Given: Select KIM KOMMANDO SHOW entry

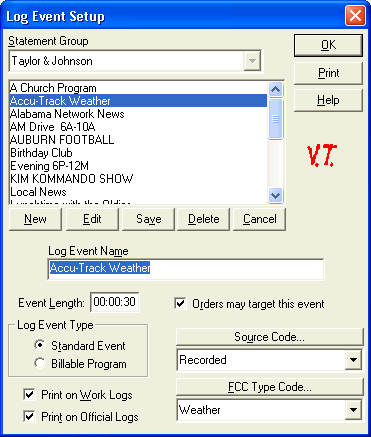Looking at the screenshot, I should (x=138, y=179).
